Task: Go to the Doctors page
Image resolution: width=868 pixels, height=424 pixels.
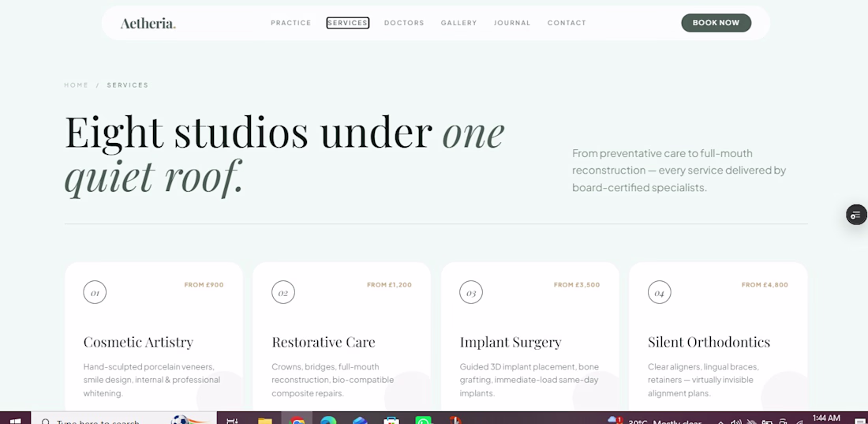Action: tap(404, 23)
